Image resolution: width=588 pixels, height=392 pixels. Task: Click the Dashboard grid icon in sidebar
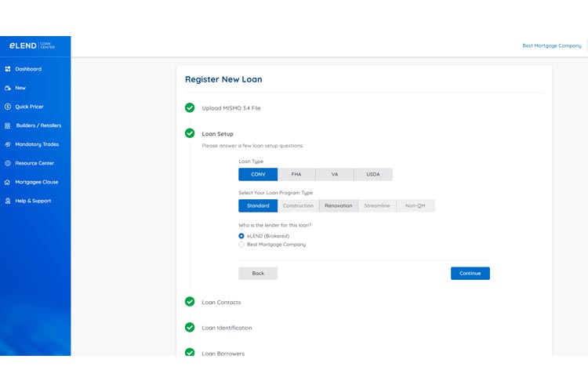[x=8, y=69]
